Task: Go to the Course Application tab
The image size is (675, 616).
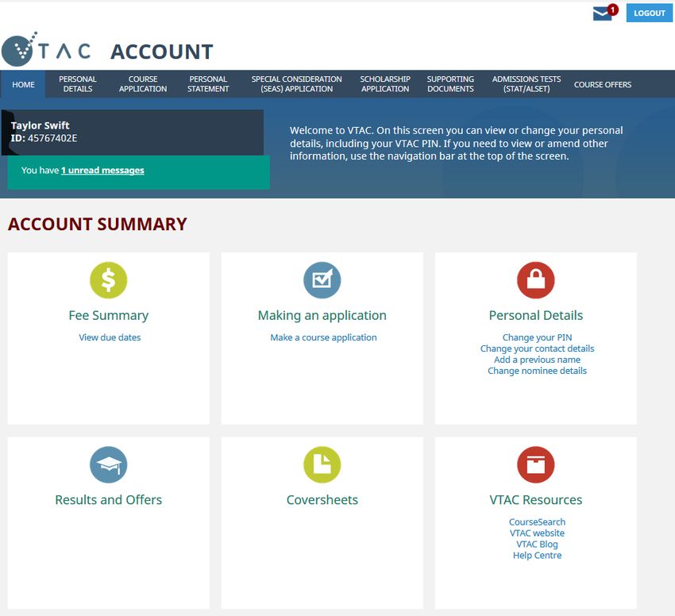Action: pos(143,84)
